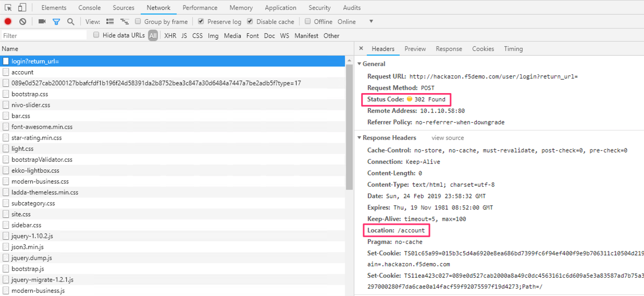Open the network search magnifier icon

point(70,22)
